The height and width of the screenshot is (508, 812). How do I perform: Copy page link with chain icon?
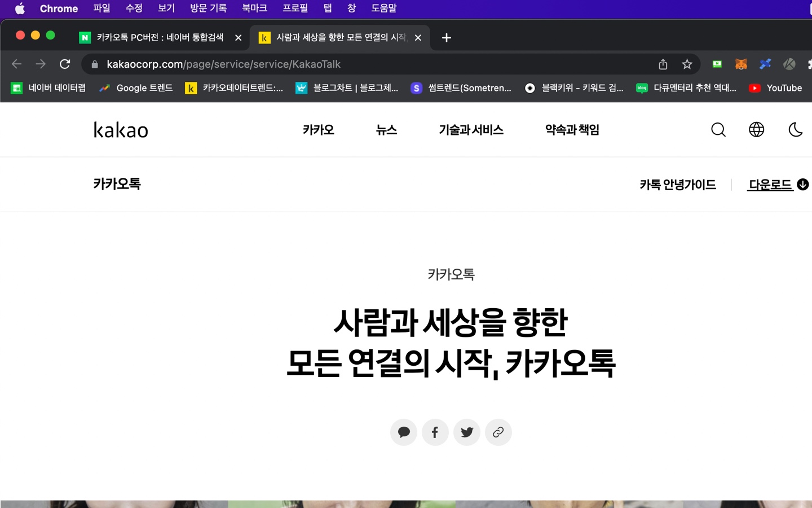point(498,432)
